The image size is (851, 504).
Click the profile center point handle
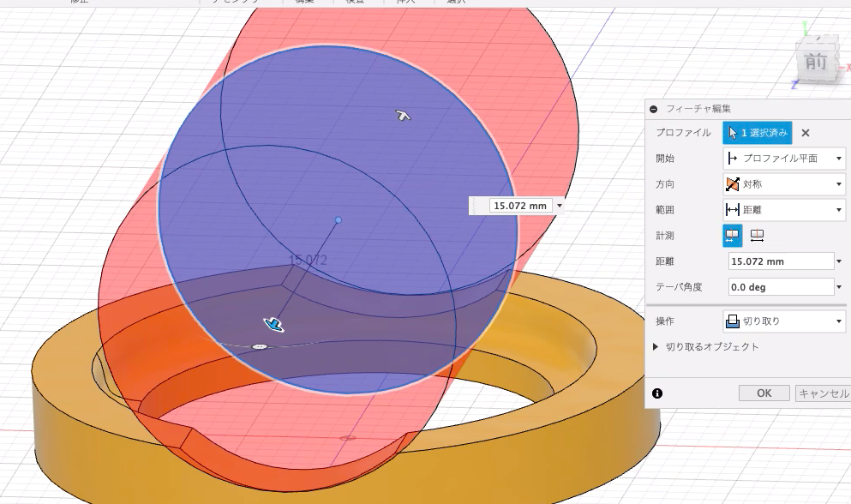coord(339,220)
